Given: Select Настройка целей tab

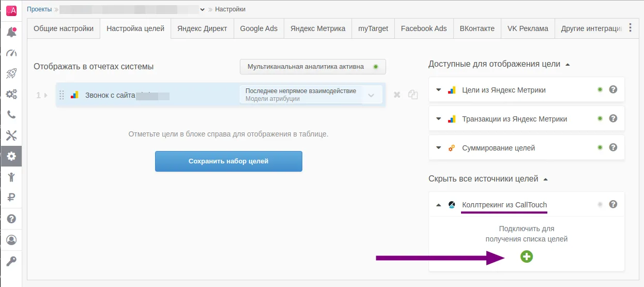Looking at the screenshot, I should click(135, 28).
